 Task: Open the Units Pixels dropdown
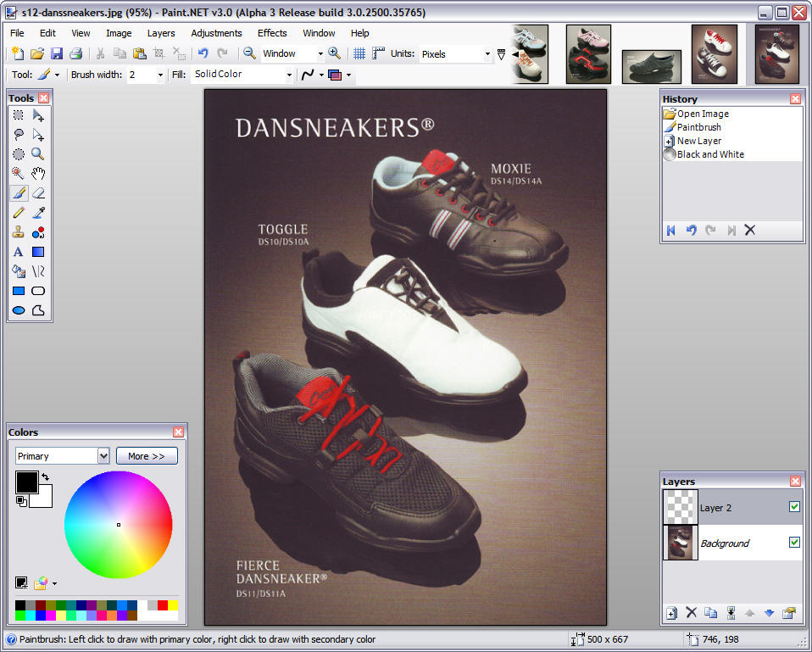click(487, 54)
